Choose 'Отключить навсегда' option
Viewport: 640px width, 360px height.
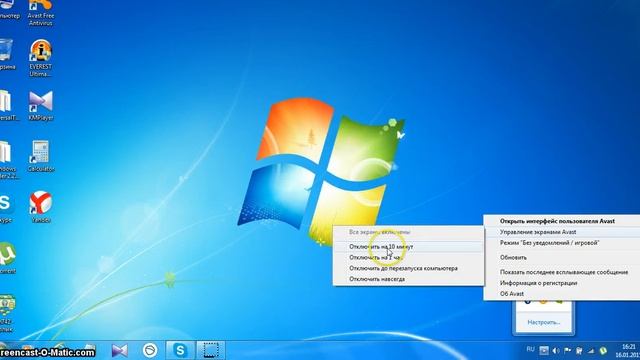click(x=408, y=279)
